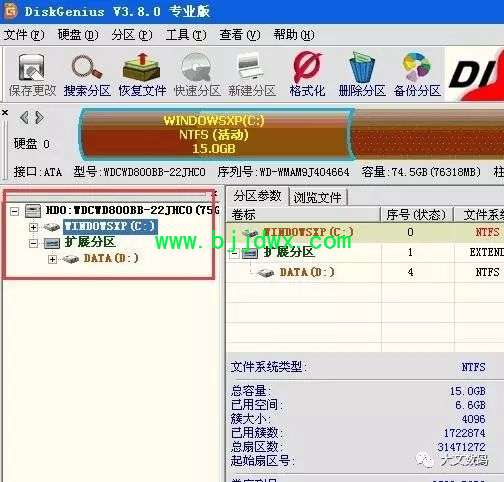Go to next disk with right arrow

coord(40,117)
